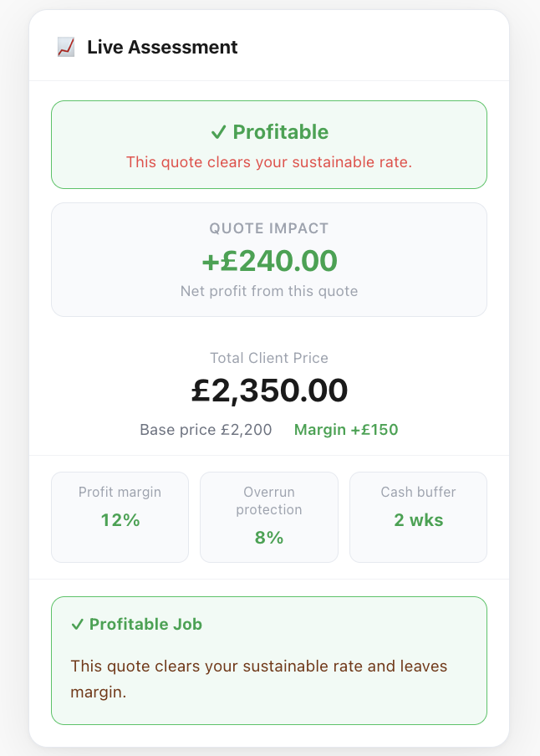Select the Profit margin 12% card
The image size is (540, 756).
coord(120,517)
